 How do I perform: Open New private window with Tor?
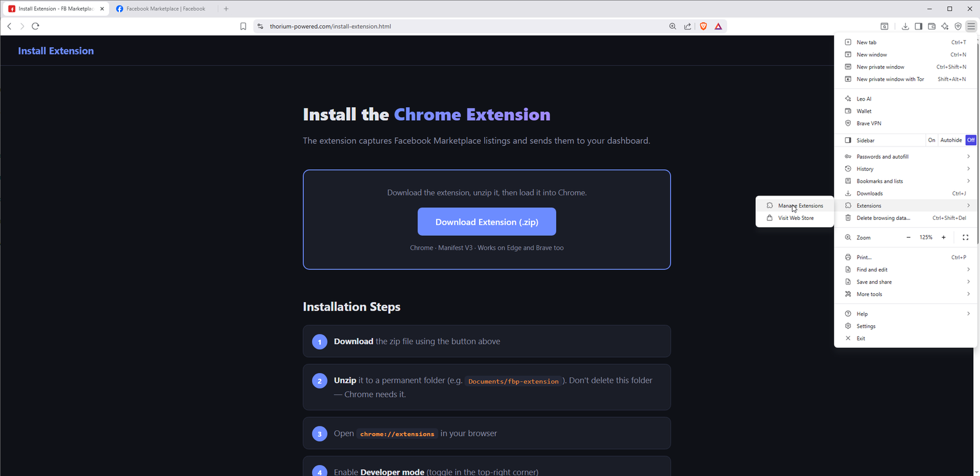tap(905, 79)
